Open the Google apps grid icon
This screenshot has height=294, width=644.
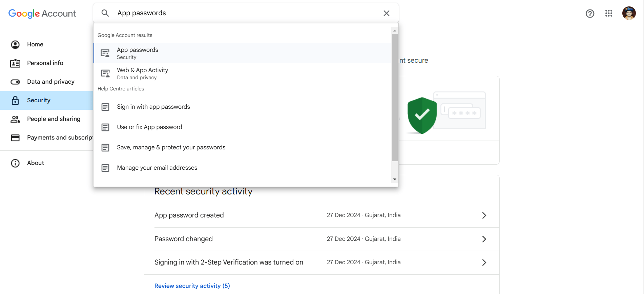click(x=609, y=14)
